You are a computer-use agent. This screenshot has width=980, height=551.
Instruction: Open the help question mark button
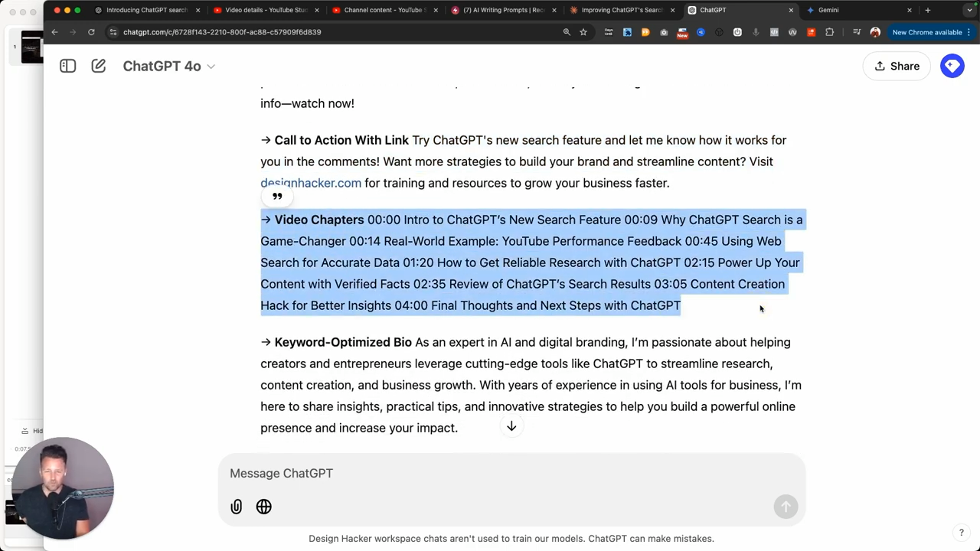click(x=961, y=533)
